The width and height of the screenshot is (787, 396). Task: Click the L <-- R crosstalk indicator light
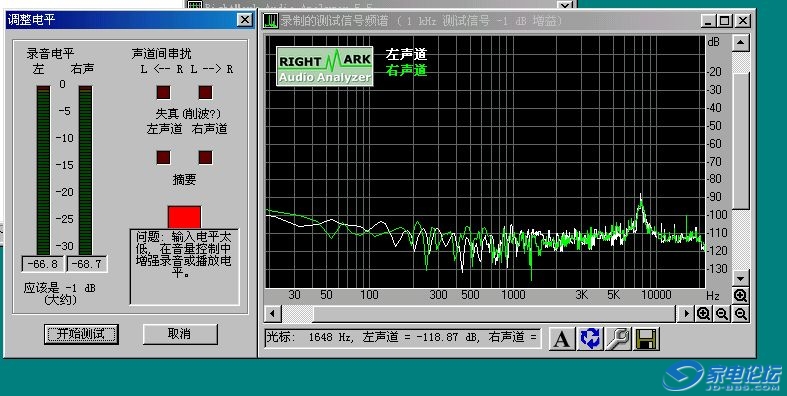(x=163, y=92)
